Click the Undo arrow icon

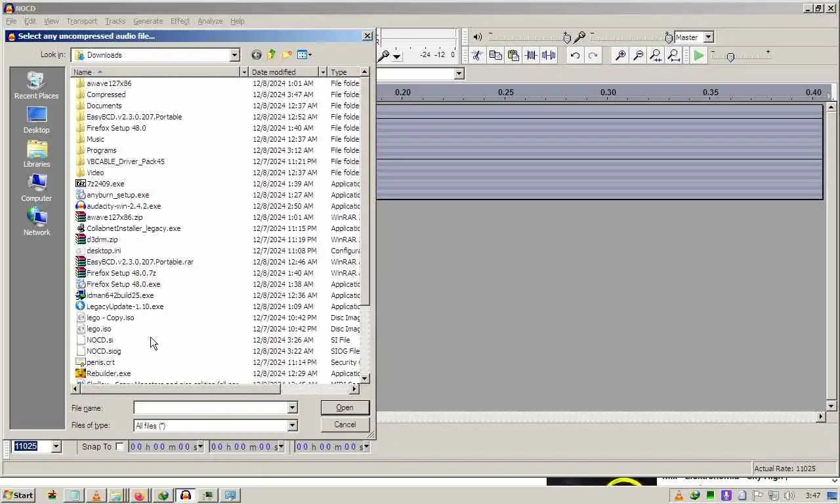coord(575,56)
